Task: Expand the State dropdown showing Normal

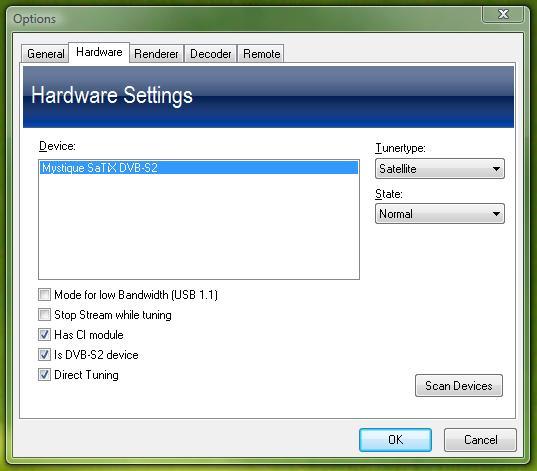Action: 440,214
